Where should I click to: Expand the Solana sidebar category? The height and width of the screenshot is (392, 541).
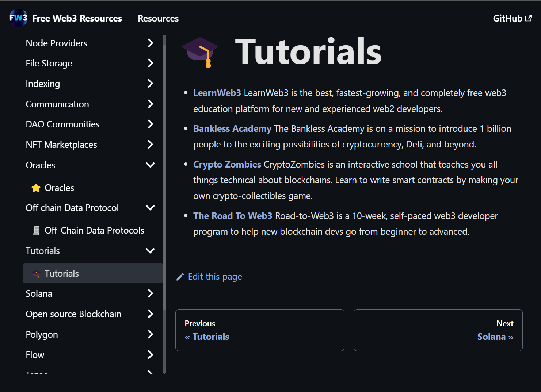(x=150, y=293)
